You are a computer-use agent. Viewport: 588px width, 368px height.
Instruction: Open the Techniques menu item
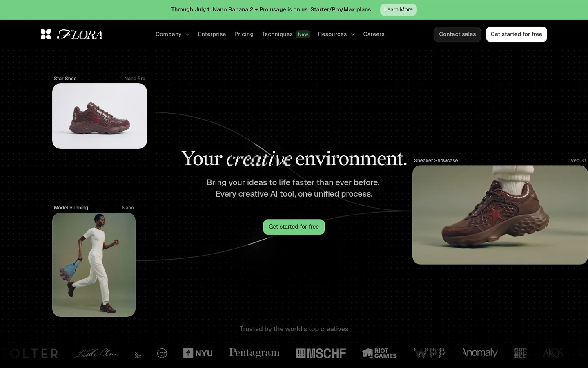(277, 34)
